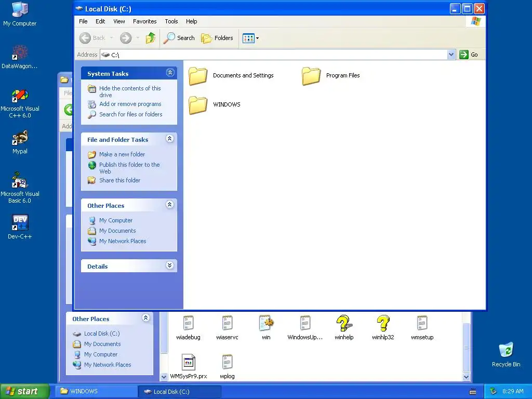
Task: Click the clock showing 8:29 AM
Action: [x=513, y=392]
